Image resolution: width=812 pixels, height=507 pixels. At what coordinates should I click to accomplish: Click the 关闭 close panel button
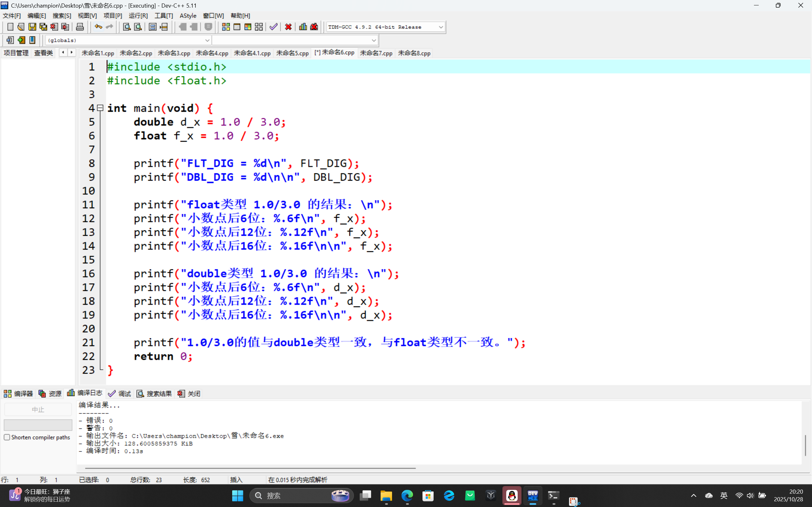pos(189,394)
